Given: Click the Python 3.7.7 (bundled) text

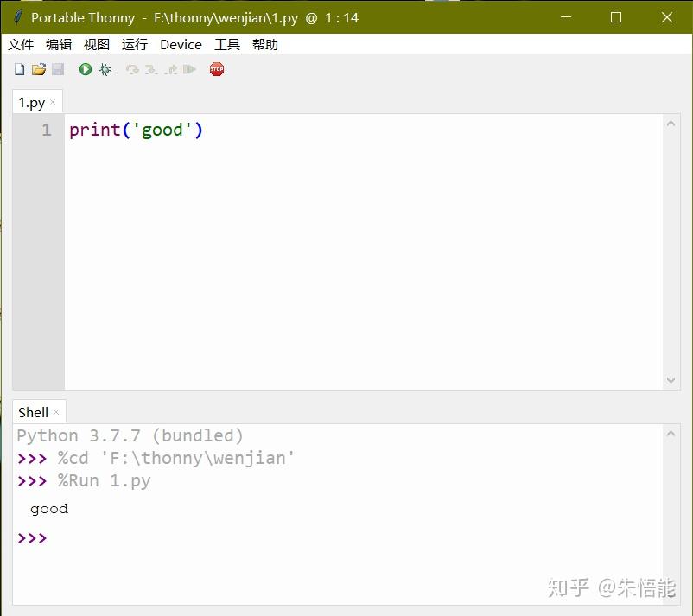Looking at the screenshot, I should 130,435.
